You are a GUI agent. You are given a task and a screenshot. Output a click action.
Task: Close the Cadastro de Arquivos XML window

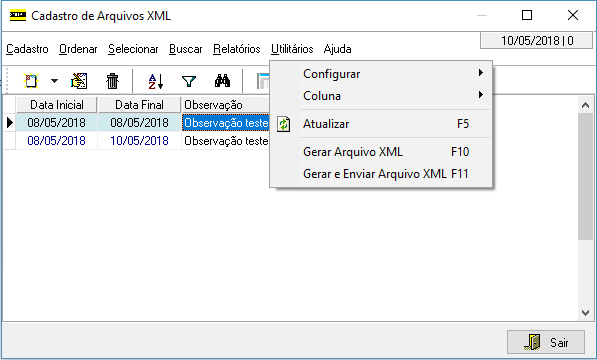pos(573,15)
